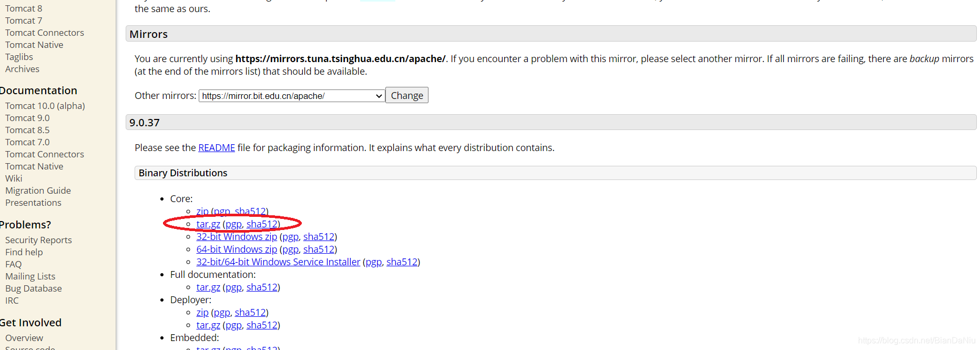The image size is (980, 350).
Task: Download the 32-bit Windows zip
Action: pyautogui.click(x=237, y=237)
